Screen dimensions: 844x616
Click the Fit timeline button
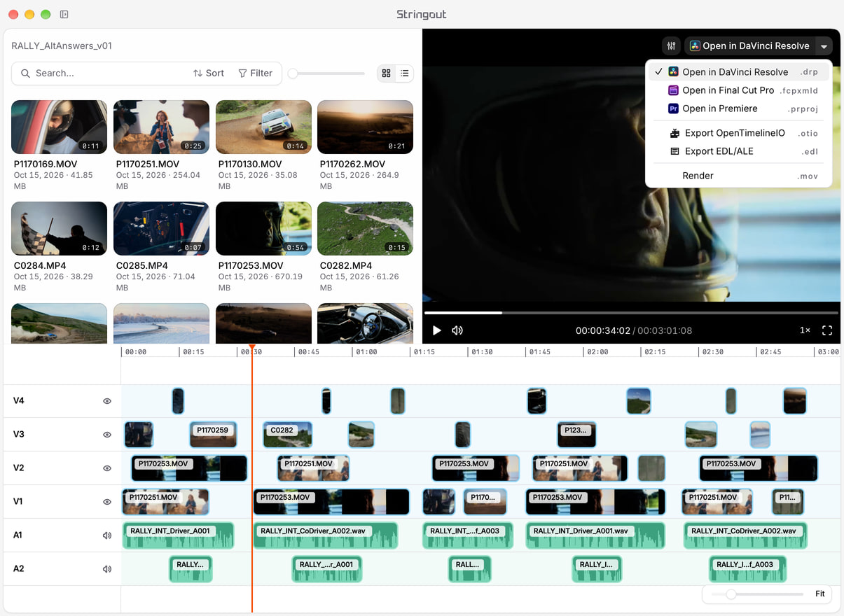(820, 594)
